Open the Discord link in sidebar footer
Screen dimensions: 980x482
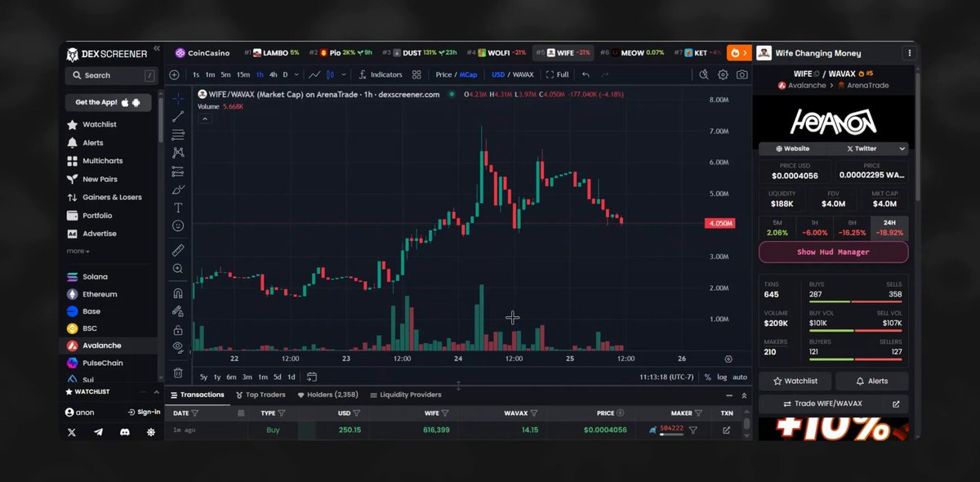pyautogui.click(x=125, y=431)
